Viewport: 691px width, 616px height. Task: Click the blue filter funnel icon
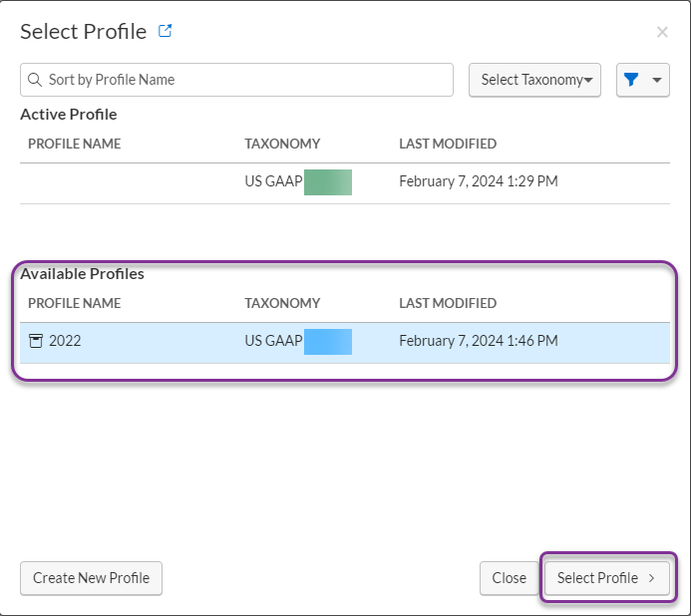(x=631, y=80)
